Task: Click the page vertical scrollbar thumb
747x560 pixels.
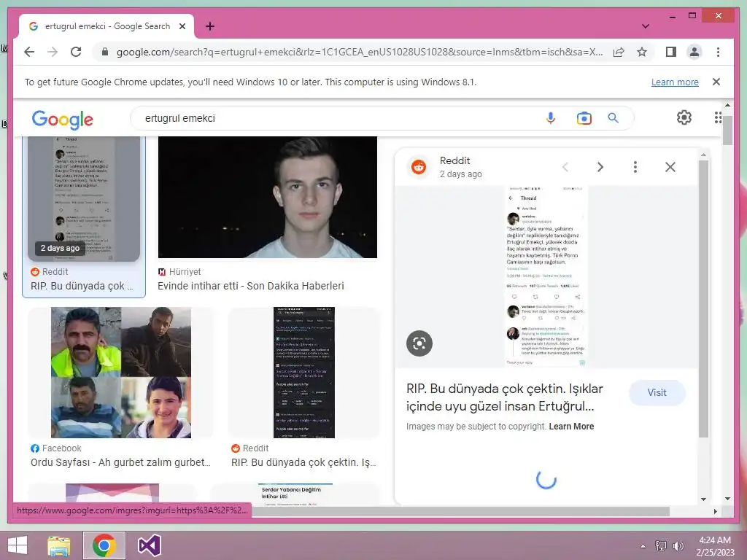Action: point(727,130)
